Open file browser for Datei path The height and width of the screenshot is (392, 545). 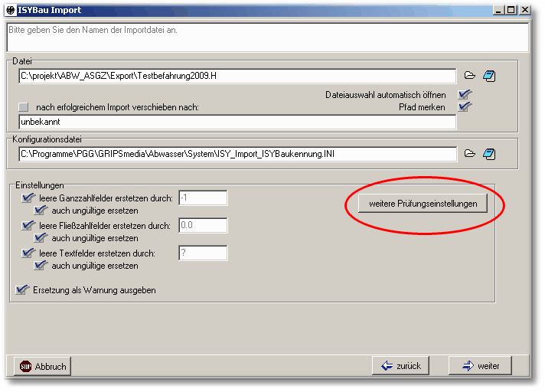470,76
